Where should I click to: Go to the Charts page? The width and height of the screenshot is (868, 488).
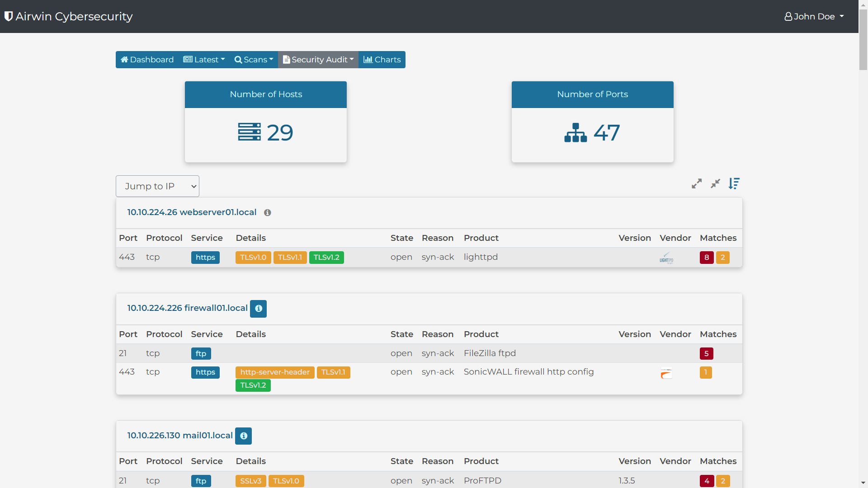[x=382, y=60]
